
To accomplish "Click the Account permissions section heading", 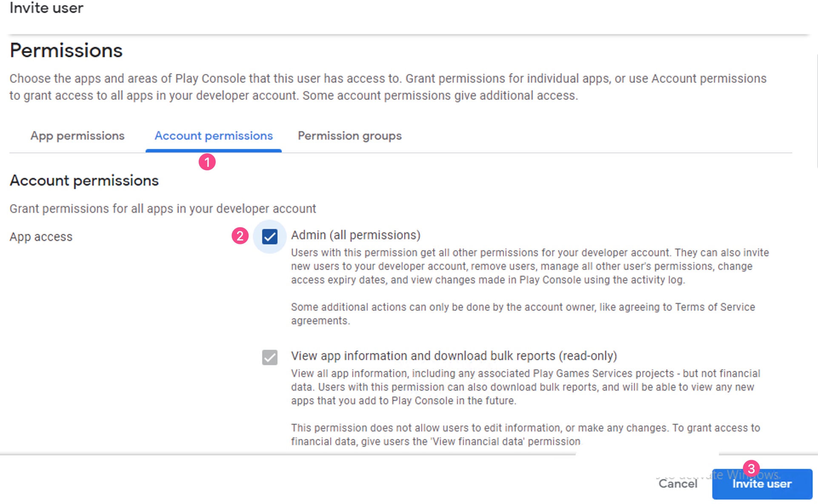I will (84, 180).
